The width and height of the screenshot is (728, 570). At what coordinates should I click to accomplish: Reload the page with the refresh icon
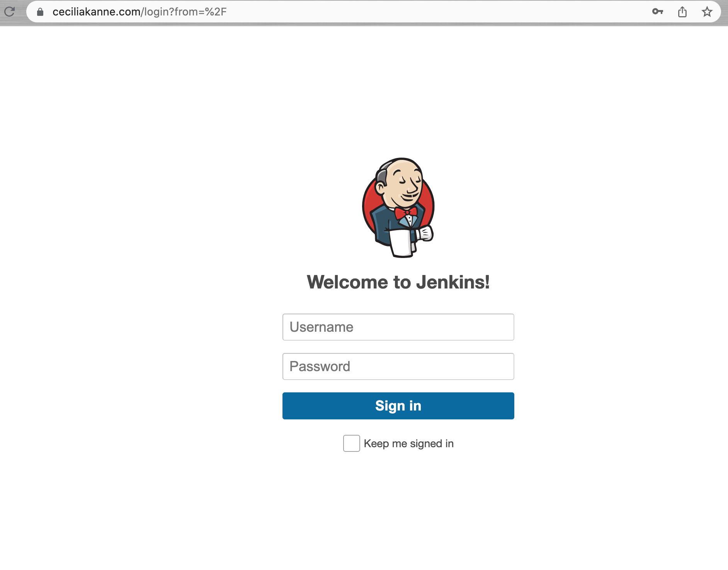[x=10, y=12]
